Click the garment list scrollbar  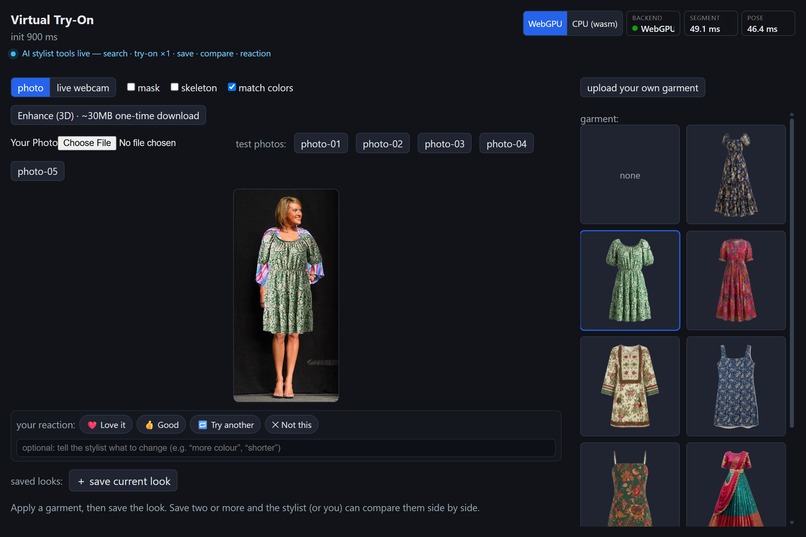coord(792,272)
